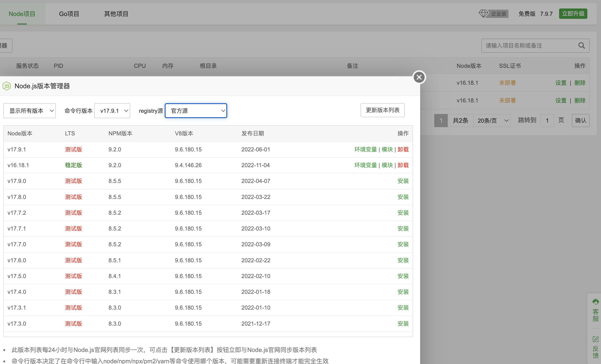Install Node v17.5.0
Screen dimensions: 601x364
click(403, 276)
